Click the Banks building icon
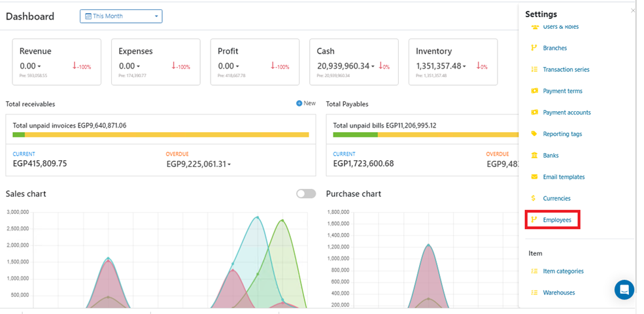 point(534,156)
